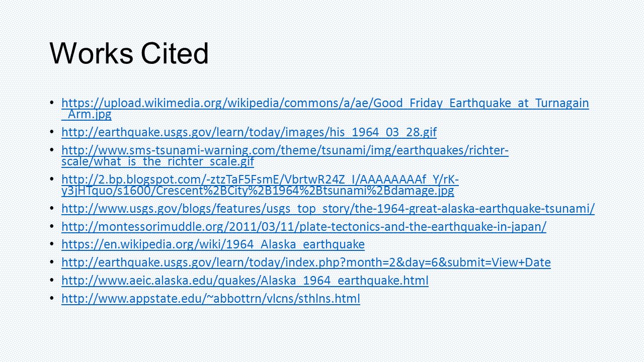This screenshot has width=644, height=362.
Task: Click the wrapped 'y3jHTquo/s1600/Crescent' link line
Action: [258, 191]
